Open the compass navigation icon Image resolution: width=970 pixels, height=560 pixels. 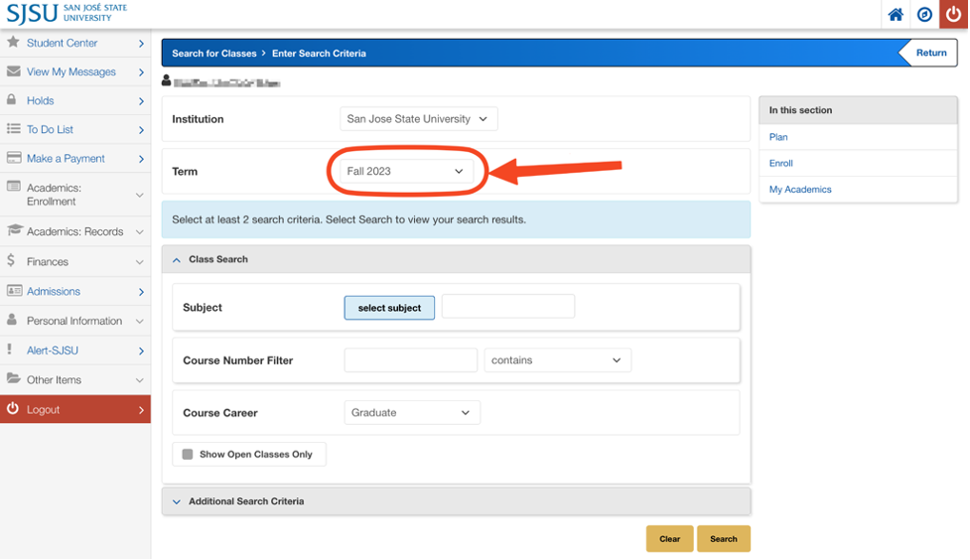coord(924,14)
